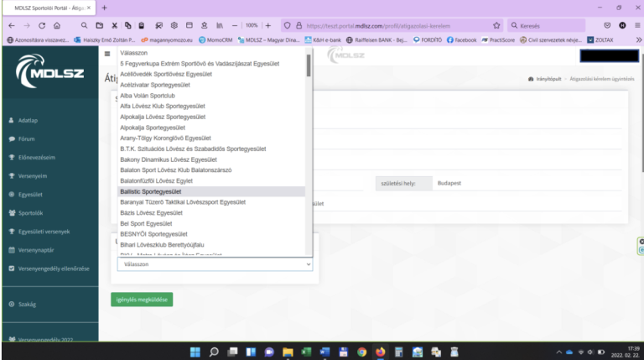Open the Windows Start menu
Image resolution: width=644 pixels, height=360 pixels.
click(x=195, y=352)
